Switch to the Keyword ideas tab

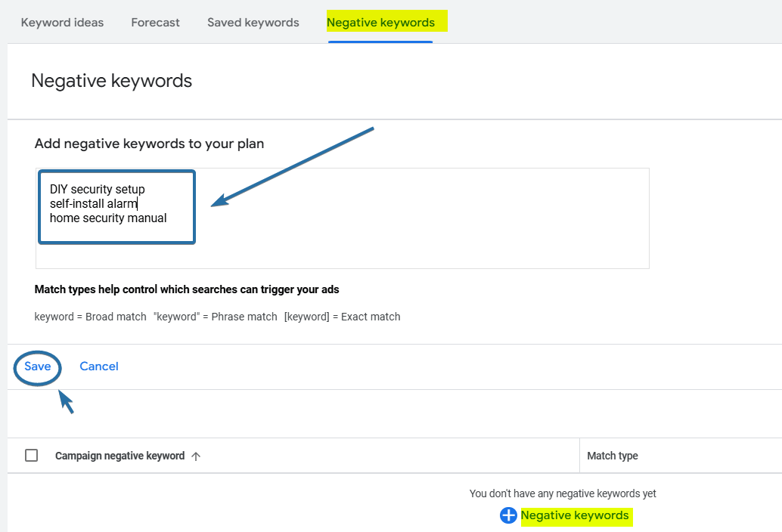point(62,22)
